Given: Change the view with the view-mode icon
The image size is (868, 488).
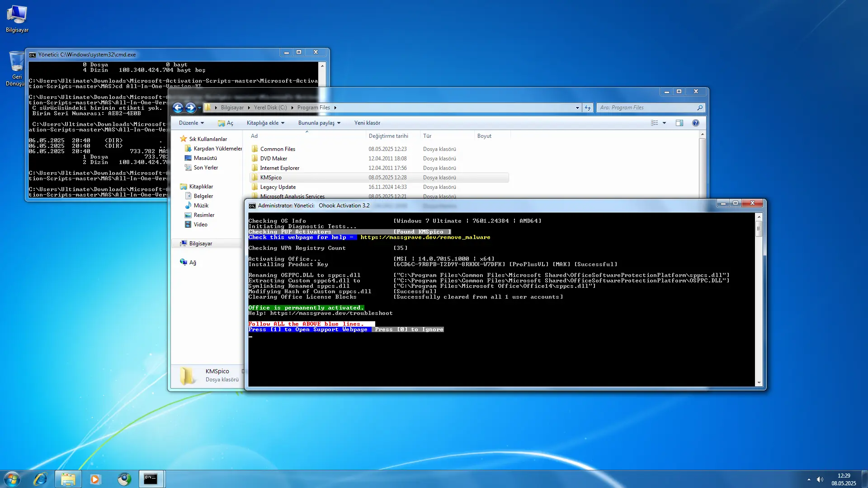Looking at the screenshot, I should coord(654,123).
